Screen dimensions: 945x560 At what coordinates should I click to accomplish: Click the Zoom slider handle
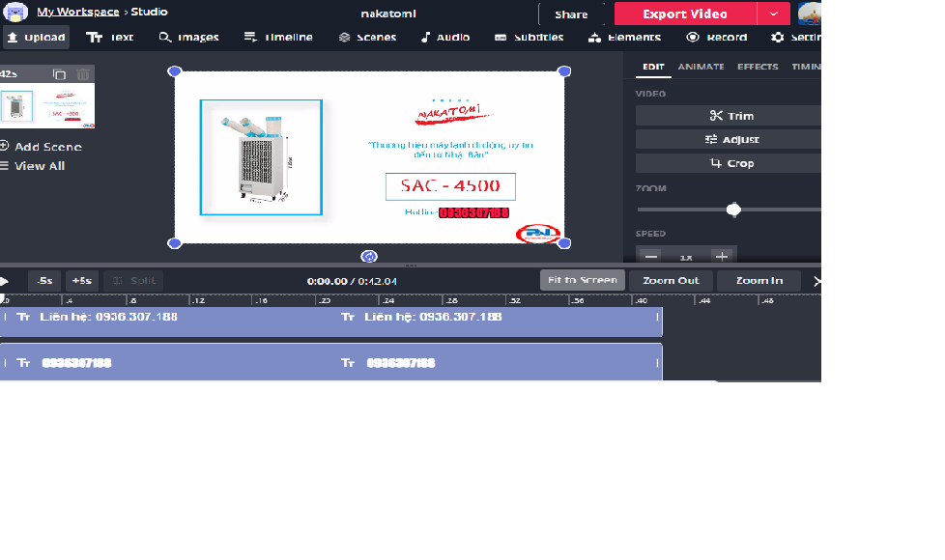[x=733, y=210]
